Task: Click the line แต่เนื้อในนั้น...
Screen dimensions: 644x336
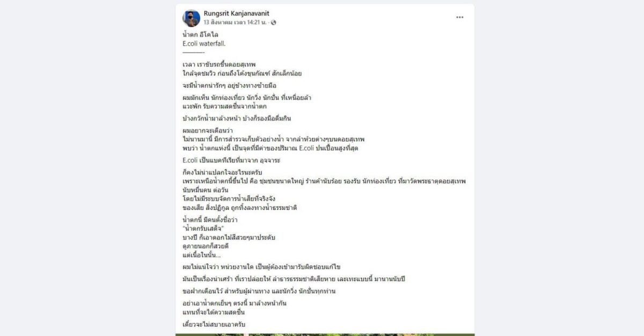Action: click(202, 254)
